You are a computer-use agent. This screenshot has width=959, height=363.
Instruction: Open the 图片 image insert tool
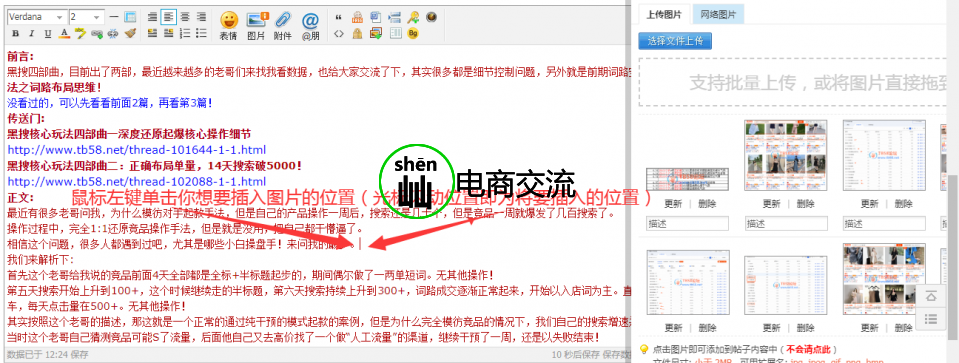[x=256, y=25]
